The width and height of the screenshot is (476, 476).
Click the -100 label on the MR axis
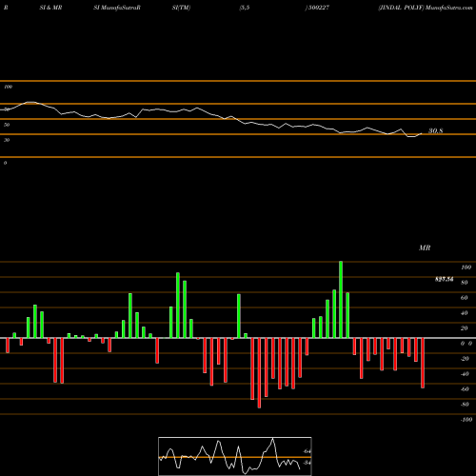pyautogui.click(x=466, y=420)
